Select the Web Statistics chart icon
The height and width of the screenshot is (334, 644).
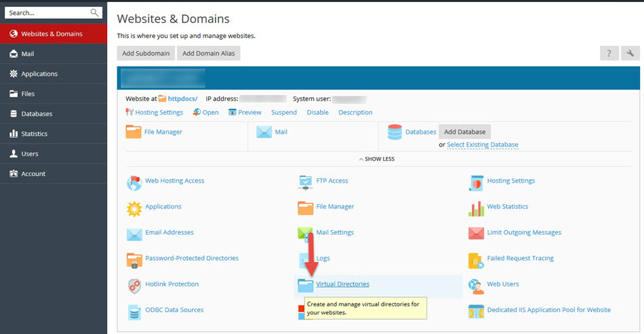click(476, 208)
